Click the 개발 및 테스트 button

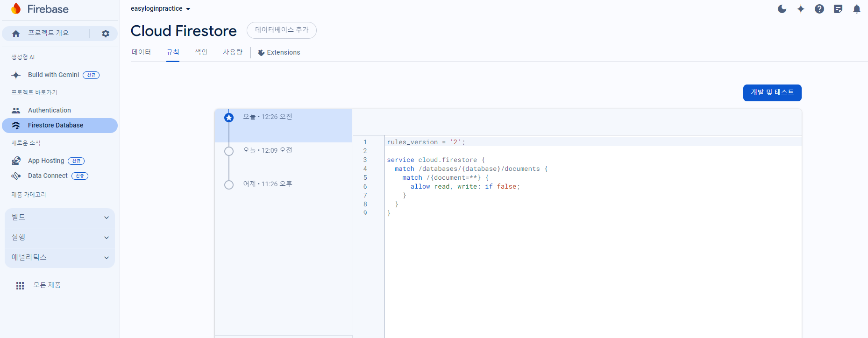pos(772,93)
